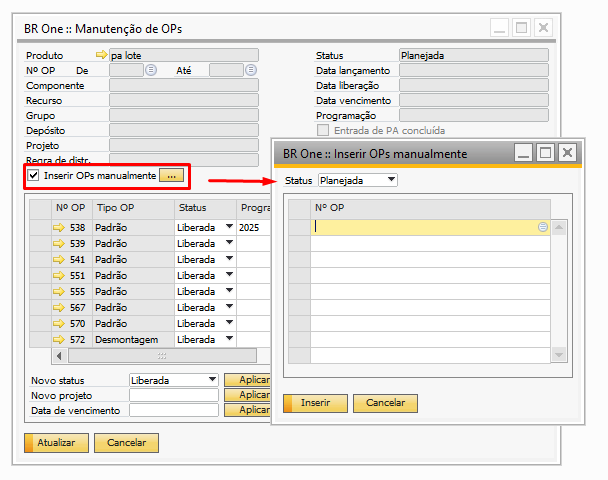
Task: Open the Status Planejada dropdown in the dialog
Action: [x=390, y=180]
